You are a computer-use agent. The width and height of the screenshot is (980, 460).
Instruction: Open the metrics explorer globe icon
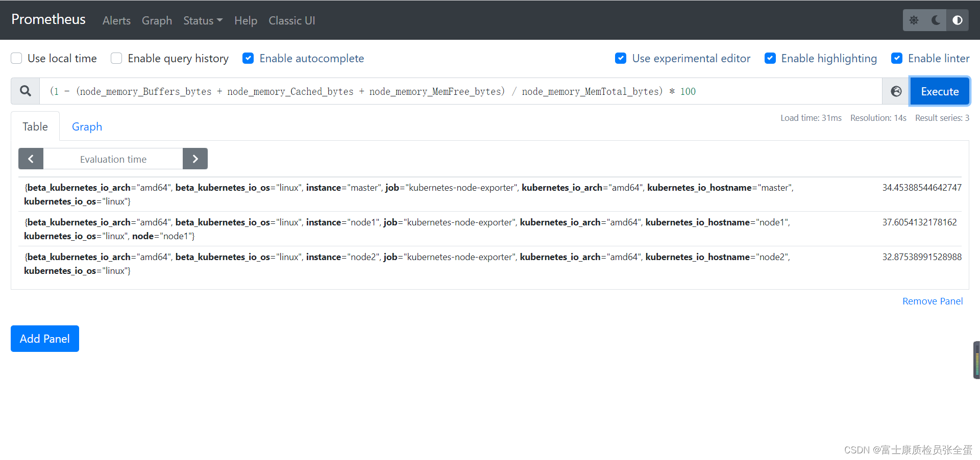click(x=896, y=91)
